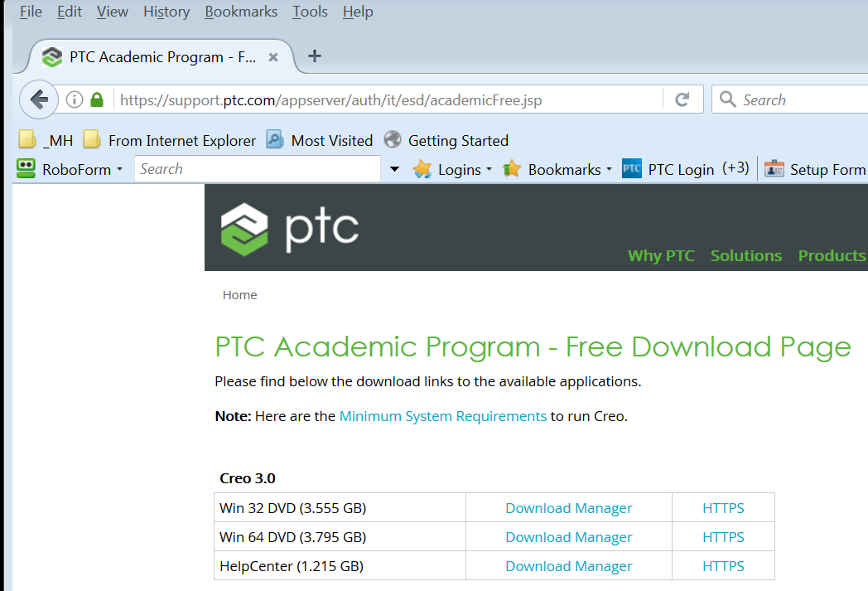
Task: Click HTTPS link for Win 32 DVD
Action: (723, 508)
